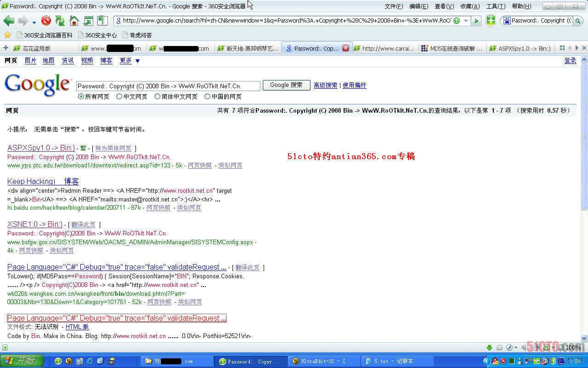Open the 使用偏好 link

(x=354, y=86)
